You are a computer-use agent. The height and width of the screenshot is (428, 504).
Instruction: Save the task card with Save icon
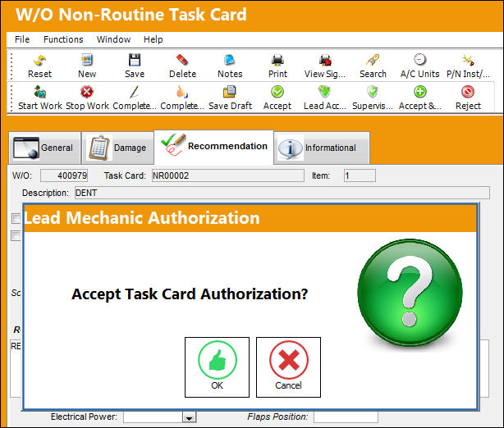coord(135,60)
